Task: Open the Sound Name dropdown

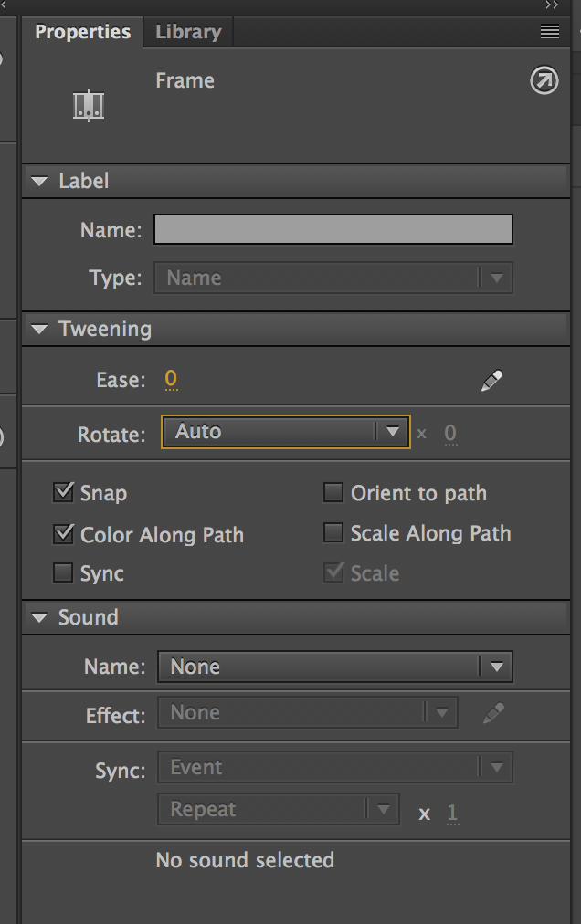Action: tap(334, 667)
